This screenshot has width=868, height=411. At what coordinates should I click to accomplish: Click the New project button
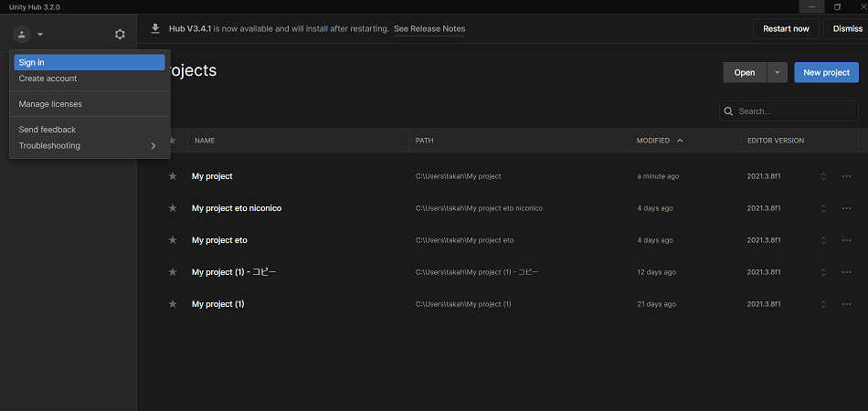point(826,73)
